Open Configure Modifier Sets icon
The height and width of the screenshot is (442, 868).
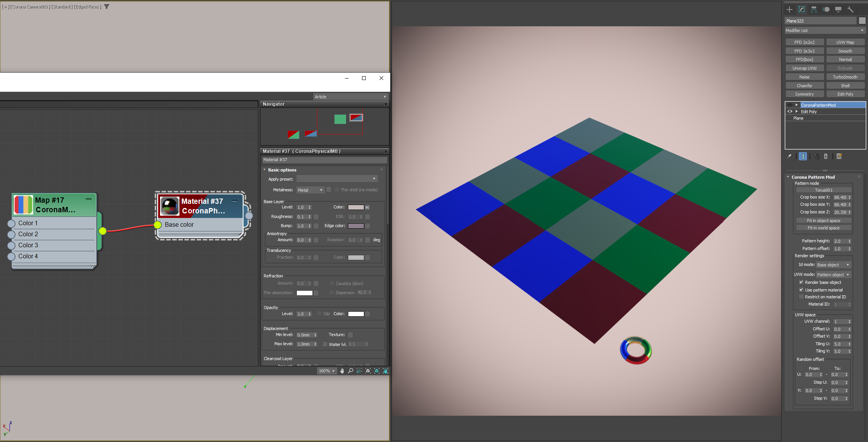tap(839, 157)
